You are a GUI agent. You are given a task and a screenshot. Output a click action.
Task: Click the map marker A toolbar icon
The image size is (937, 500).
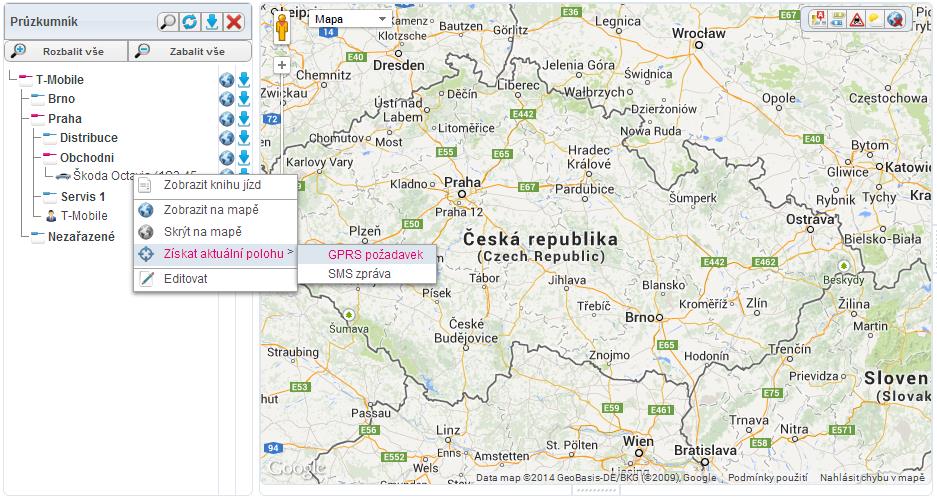point(818,19)
